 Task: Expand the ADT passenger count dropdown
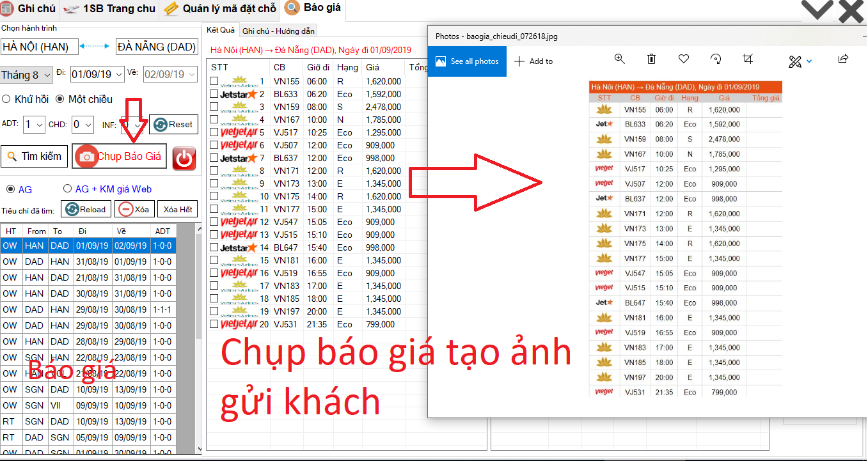(x=34, y=124)
